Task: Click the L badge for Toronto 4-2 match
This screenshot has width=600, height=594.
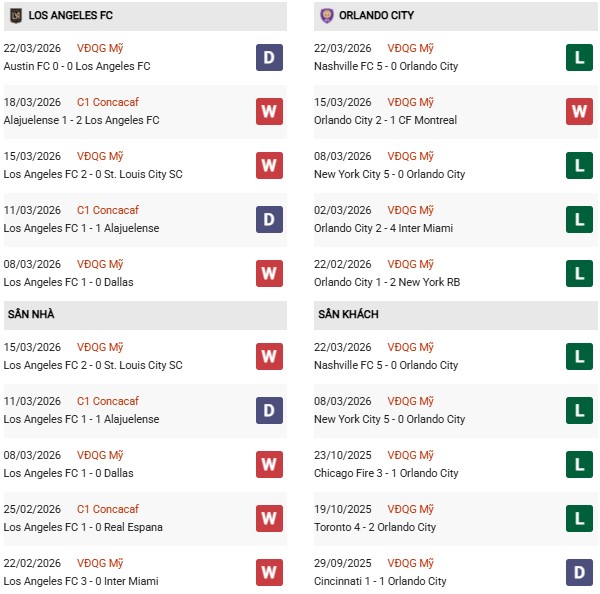Action: pos(579,518)
